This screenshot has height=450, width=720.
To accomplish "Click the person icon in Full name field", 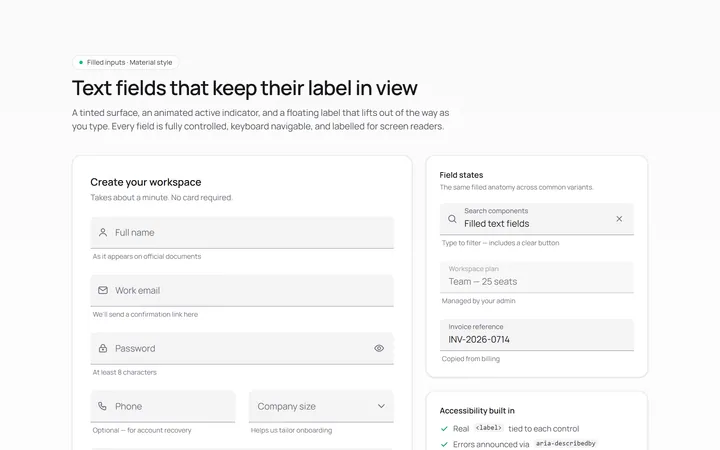I will (103, 232).
